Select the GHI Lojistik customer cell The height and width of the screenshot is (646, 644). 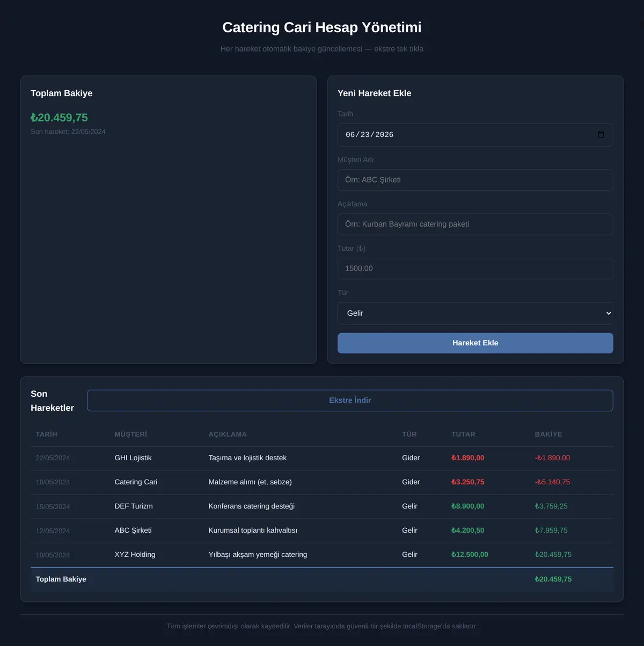pos(133,458)
